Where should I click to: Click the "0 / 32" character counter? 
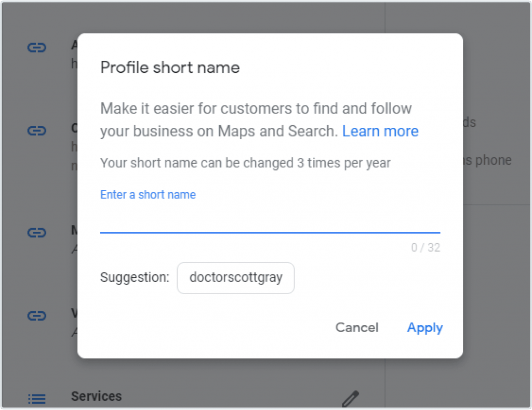coord(426,248)
